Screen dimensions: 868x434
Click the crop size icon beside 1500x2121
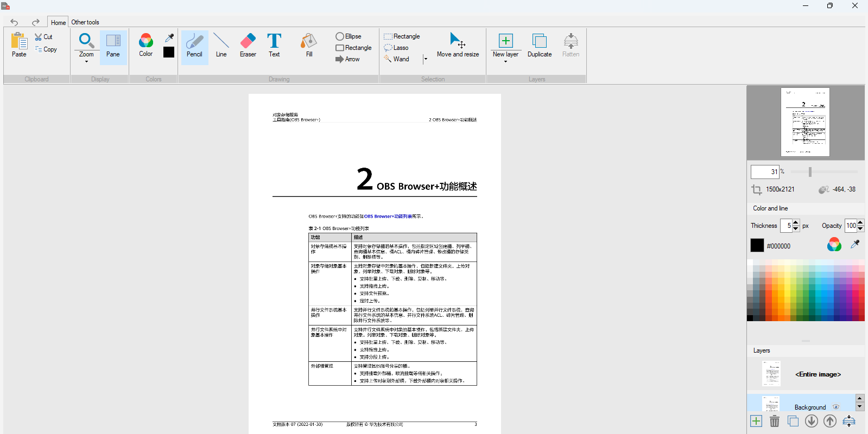coord(757,189)
